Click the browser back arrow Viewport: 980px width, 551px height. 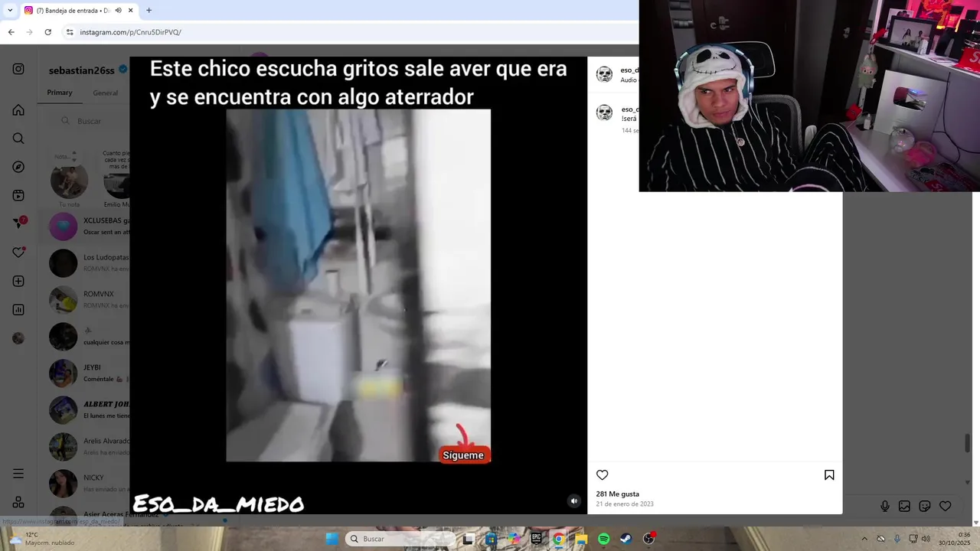click(11, 32)
